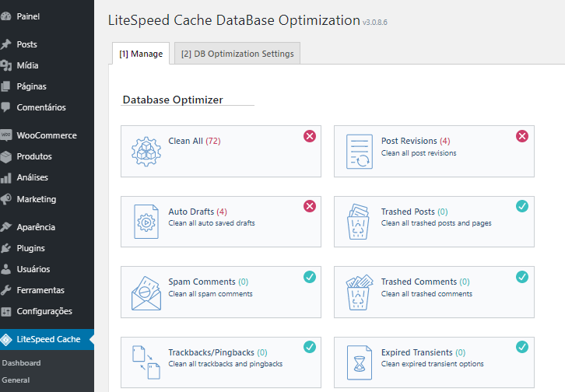Open WooCommerce in the sidebar
Image resolution: width=565 pixels, height=392 pixels.
click(x=47, y=135)
